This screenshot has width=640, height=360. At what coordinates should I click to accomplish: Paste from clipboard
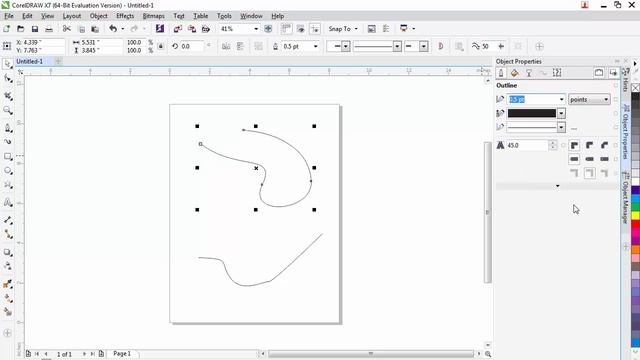point(95,29)
